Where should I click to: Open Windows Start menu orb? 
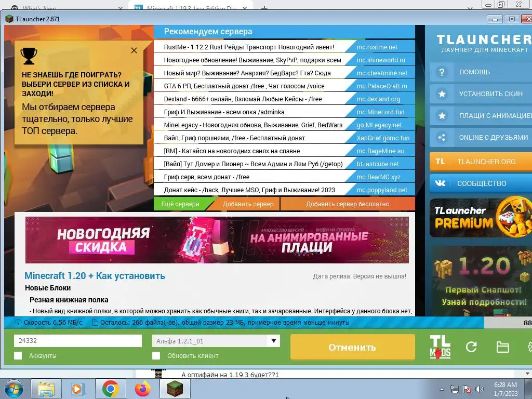pyautogui.click(x=14, y=389)
